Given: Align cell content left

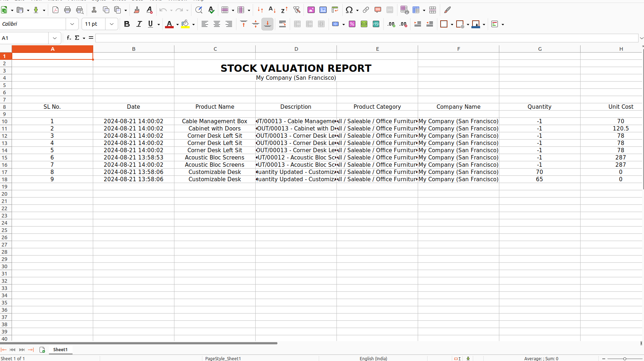Looking at the screenshot, I should [x=205, y=24].
